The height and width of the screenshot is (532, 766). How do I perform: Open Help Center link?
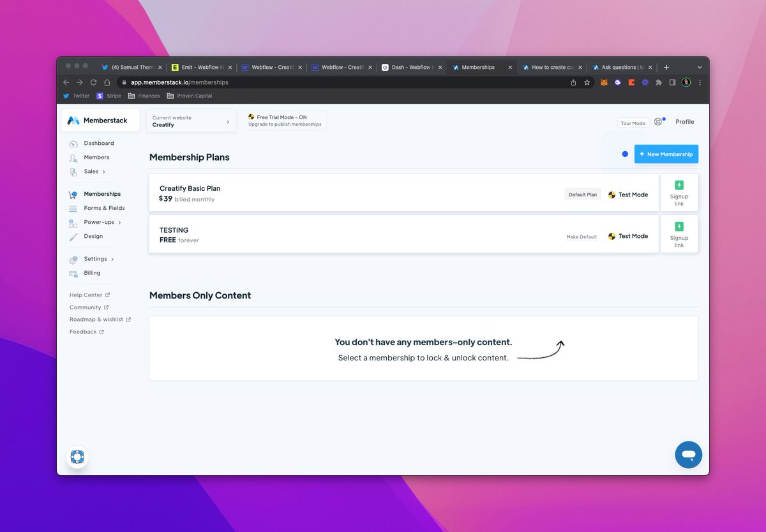point(89,295)
